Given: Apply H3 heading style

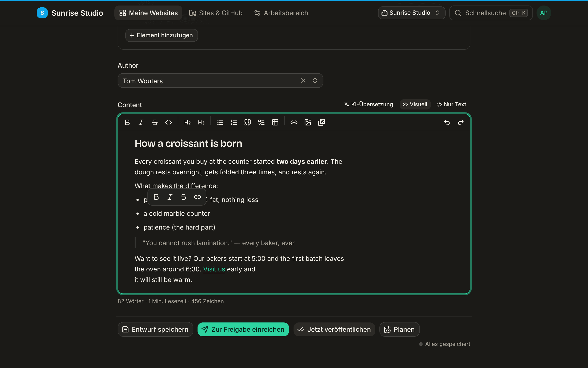Looking at the screenshot, I should pyautogui.click(x=201, y=122).
